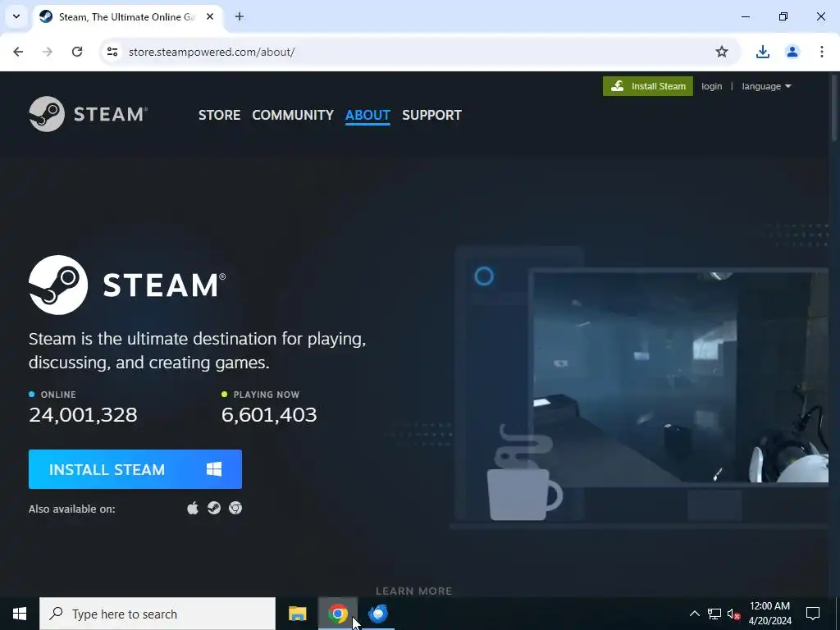The image size is (840, 630).
Task: Click the muted volume tray icon
Action: (x=734, y=614)
